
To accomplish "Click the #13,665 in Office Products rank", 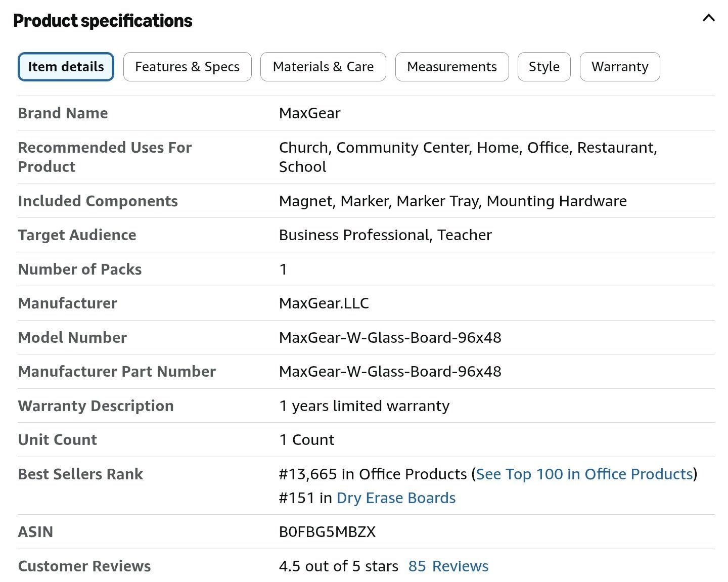I will 373,474.
